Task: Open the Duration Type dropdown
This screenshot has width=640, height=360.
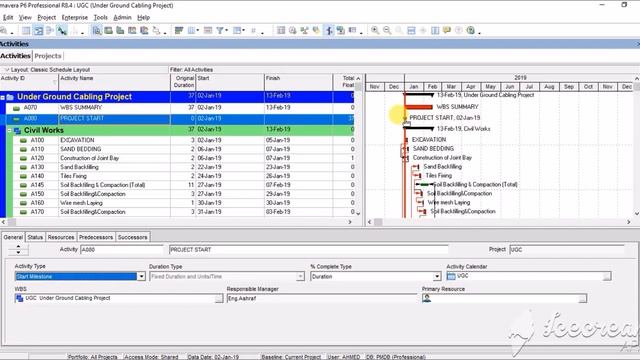Action: (x=300, y=276)
